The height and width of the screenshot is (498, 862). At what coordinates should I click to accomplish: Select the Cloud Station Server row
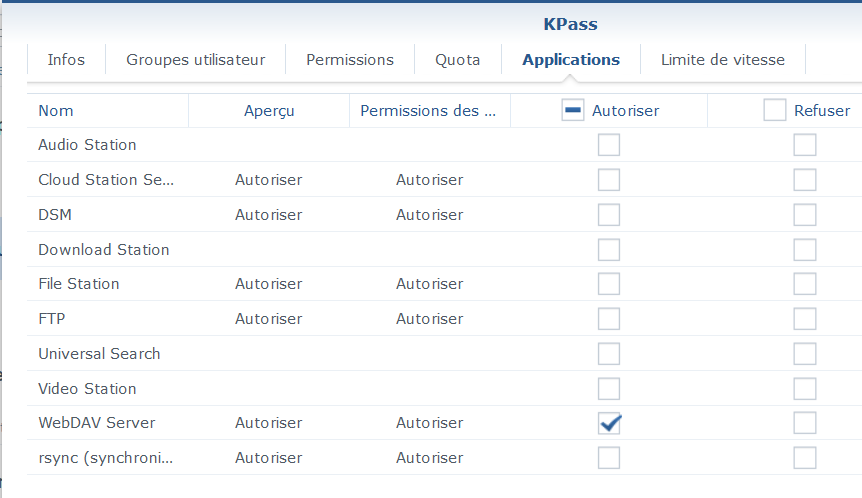[x=106, y=180]
